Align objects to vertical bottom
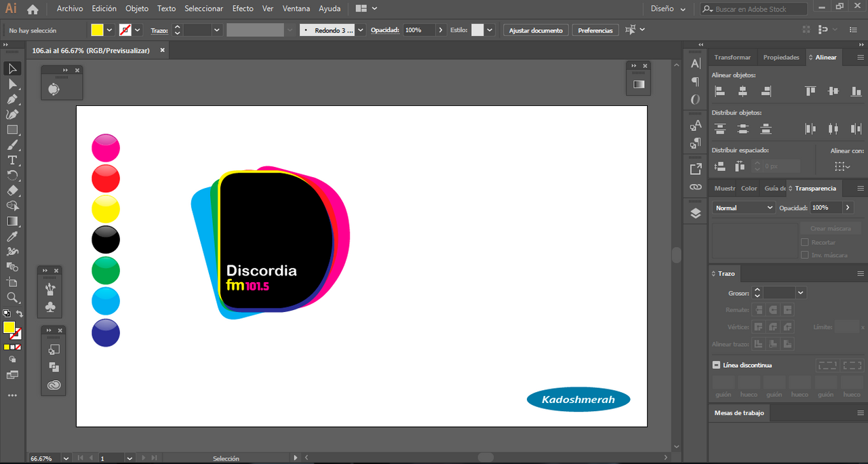This screenshot has height=464, width=868. click(x=856, y=91)
